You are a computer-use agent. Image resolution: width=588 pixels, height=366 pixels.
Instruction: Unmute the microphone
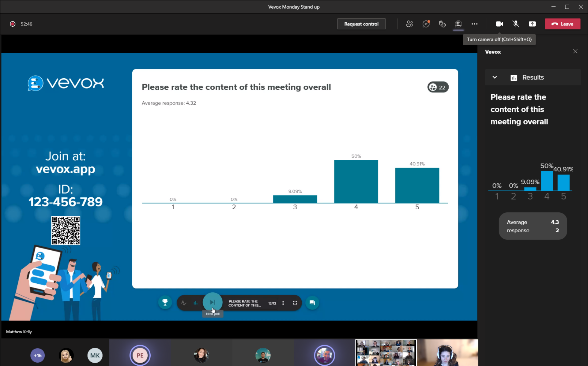click(x=516, y=24)
